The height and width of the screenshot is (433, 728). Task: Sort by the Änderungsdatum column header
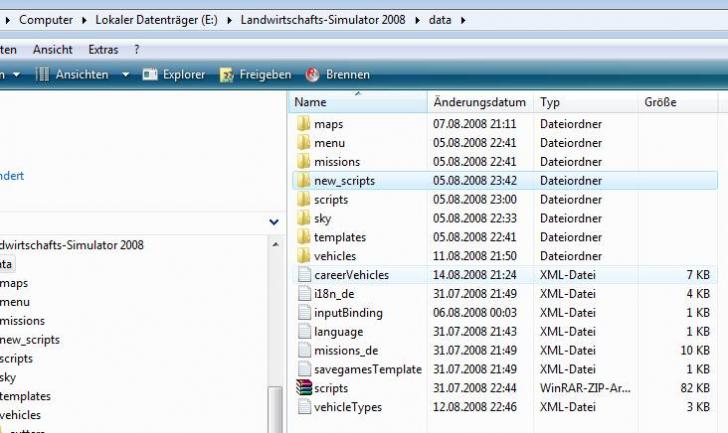click(x=480, y=102)
